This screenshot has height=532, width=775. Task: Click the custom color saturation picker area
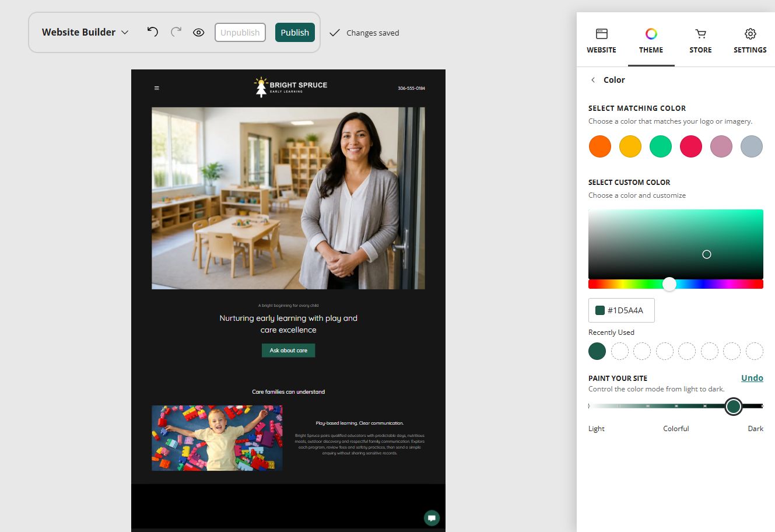pyautogui.click(x=676, y=244)
